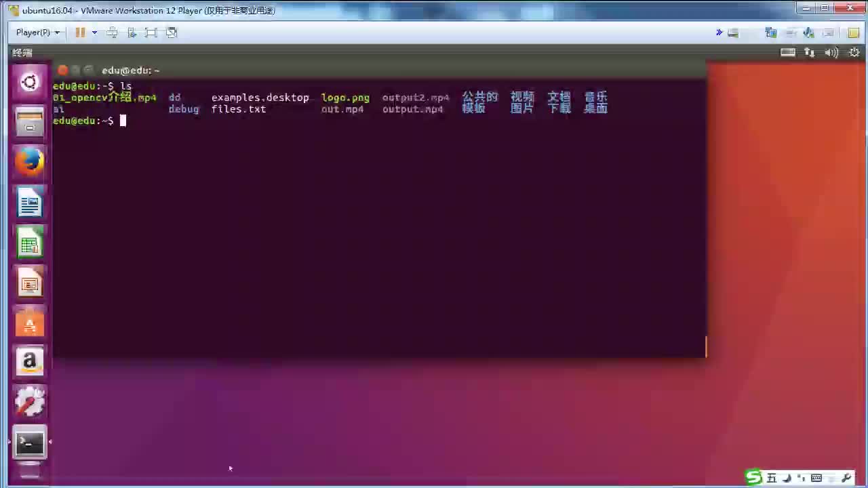Screen dimensions: 868x488
Task: Click the 公共的 directory name
Action: tap(480, 98)
